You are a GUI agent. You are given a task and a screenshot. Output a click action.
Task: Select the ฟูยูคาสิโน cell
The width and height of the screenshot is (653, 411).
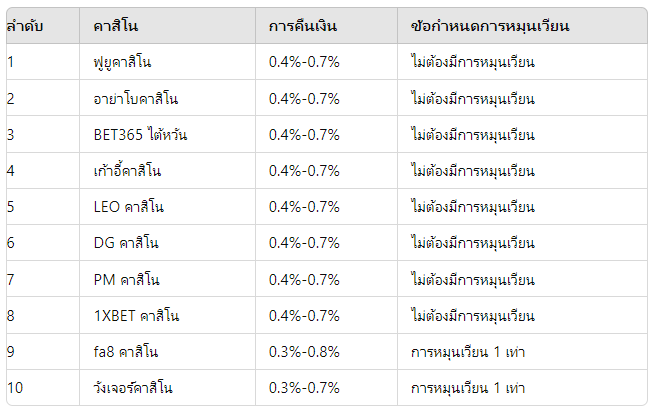[167, 62]
